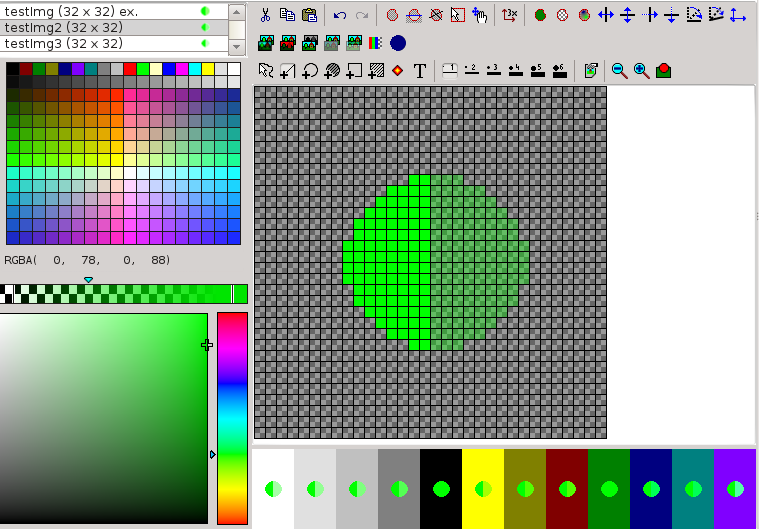Set line width to 1
The image size is (759, 529).
449,71
